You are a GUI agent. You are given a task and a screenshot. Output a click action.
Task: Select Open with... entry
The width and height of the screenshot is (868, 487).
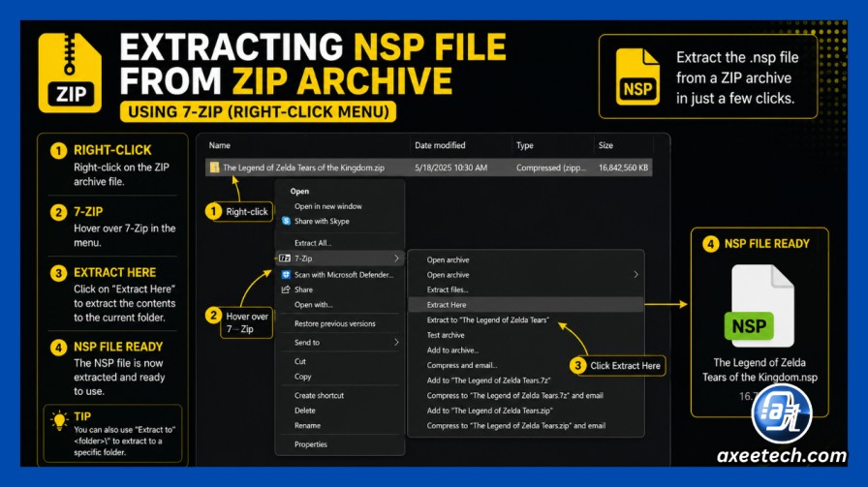313,304
